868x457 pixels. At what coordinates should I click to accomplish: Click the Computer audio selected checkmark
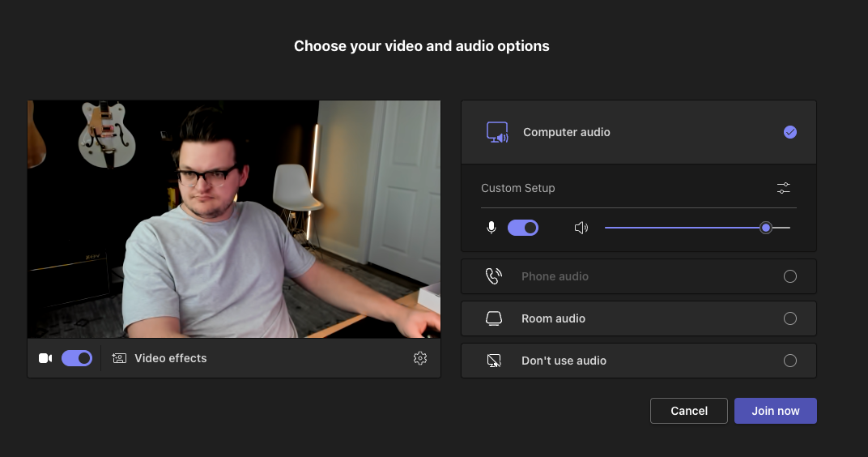click(790, 132)
